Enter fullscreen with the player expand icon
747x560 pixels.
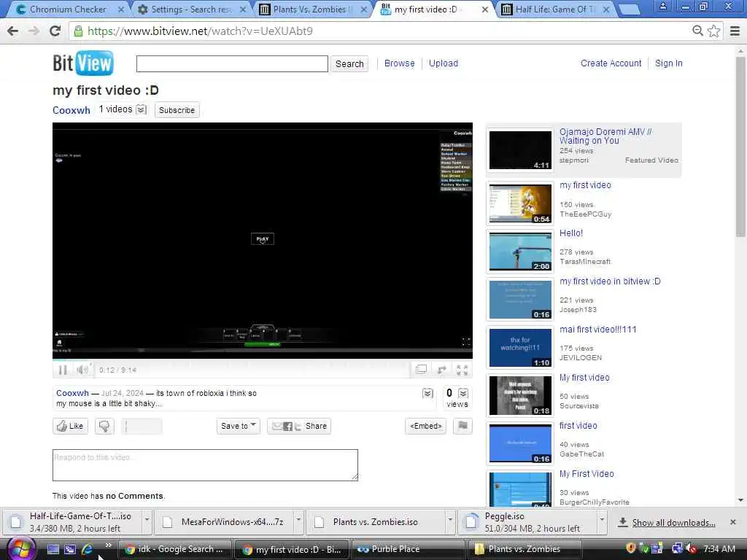(x=462, y=370)
